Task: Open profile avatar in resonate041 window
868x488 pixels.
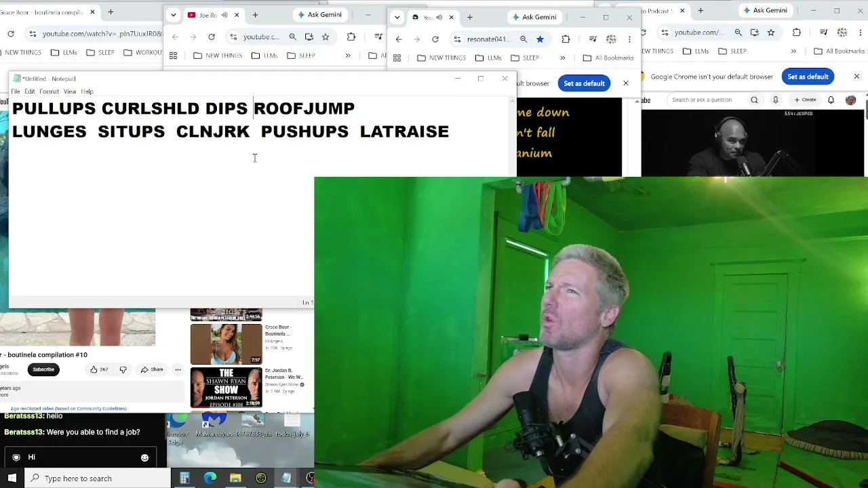Action: tap(612, 39)
